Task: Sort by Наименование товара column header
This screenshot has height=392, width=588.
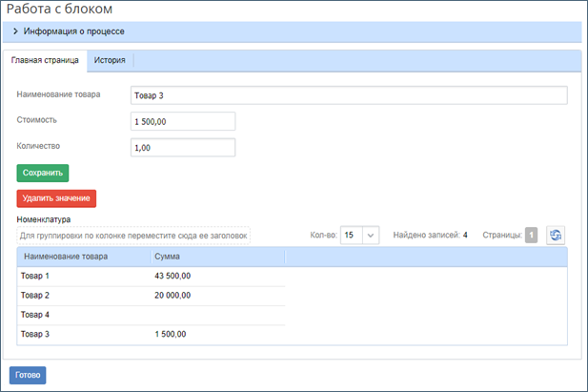Action: coord(66,257)
